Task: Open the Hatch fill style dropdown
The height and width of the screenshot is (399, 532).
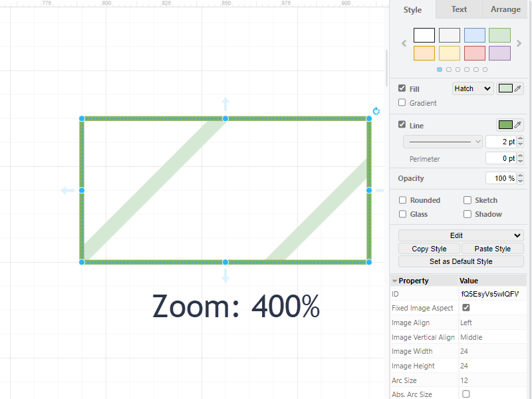Action: tap(473, 88)
